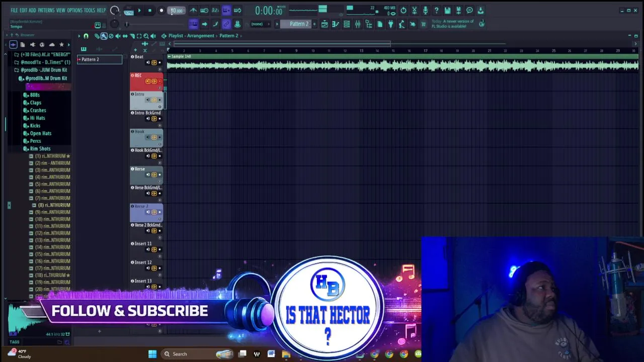Open the View playlist button

tap(325, 24)
